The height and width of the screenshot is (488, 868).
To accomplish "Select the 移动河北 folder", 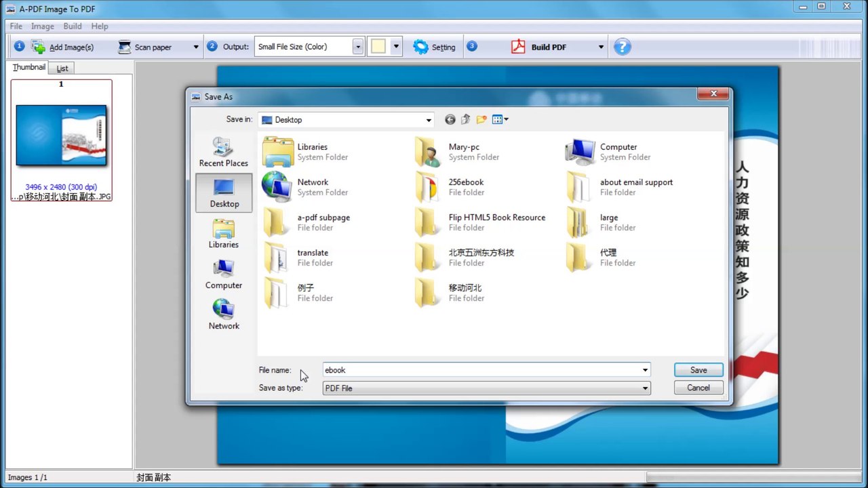I will pyautogui.click(x=449, y=293).
